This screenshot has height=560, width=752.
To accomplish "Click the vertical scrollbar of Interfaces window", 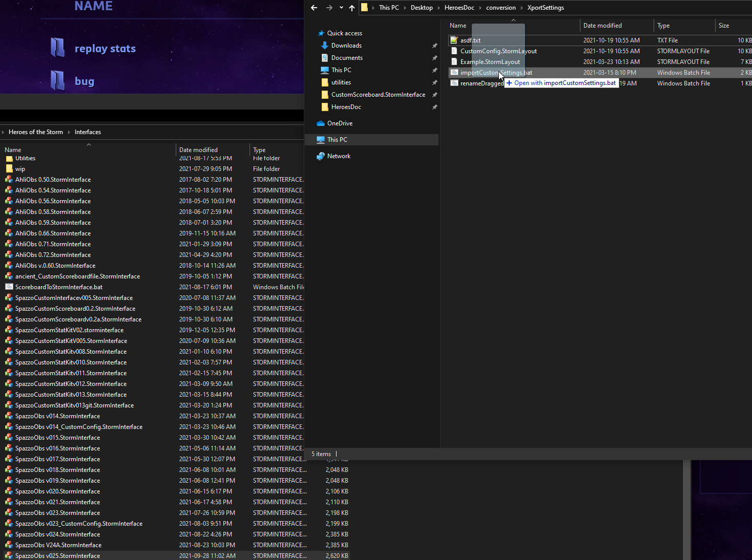I will tap(686, 509).
